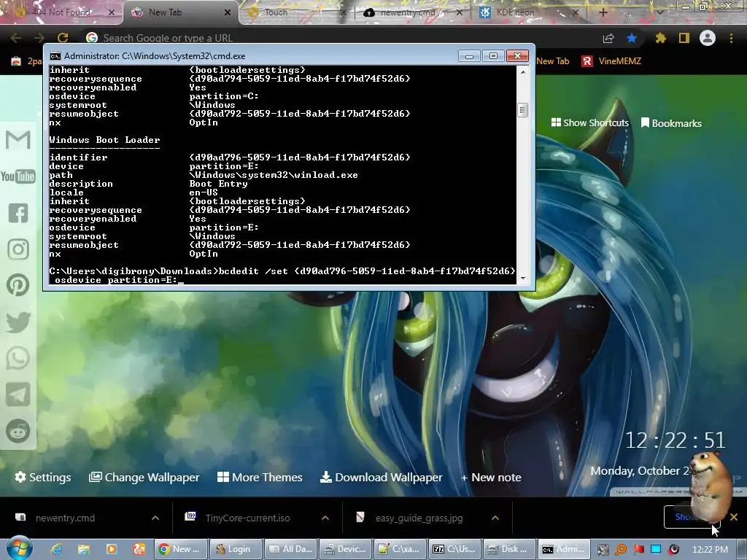This screenshot has height=560, width=747.
Task: Open a new Chrome tab with plus
Action: click(x=603, y=12)
